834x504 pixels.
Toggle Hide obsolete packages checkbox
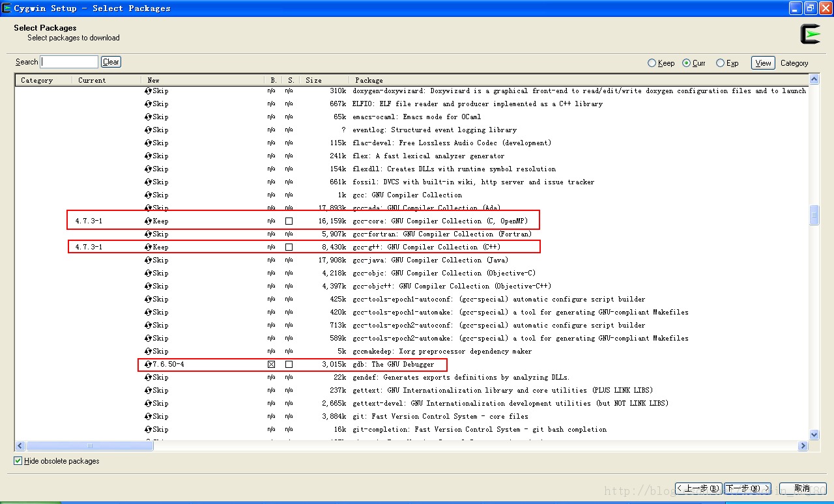(18, 461)
